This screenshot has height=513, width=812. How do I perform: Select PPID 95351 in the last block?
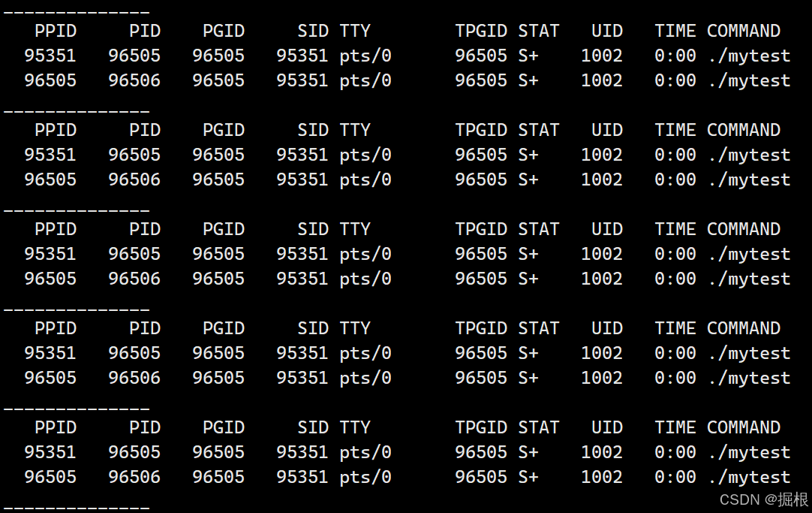coord(50,452)
